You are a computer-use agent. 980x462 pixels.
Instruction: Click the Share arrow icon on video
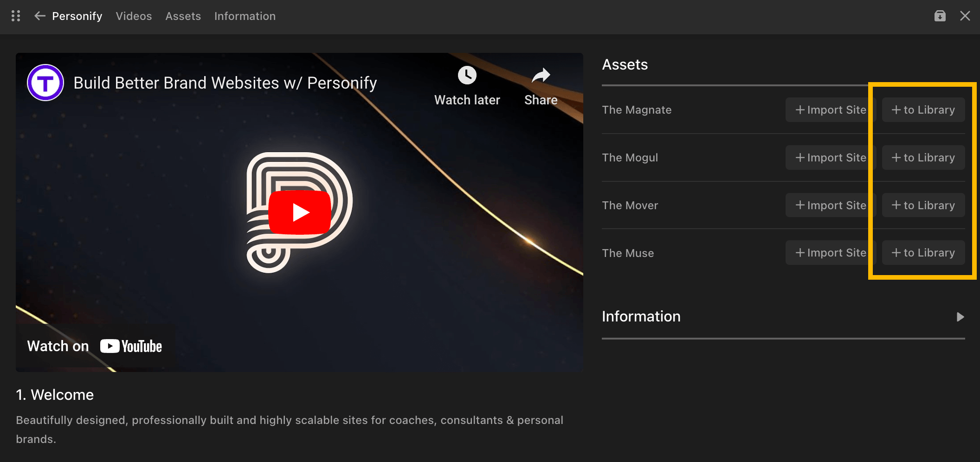[541, 75]
